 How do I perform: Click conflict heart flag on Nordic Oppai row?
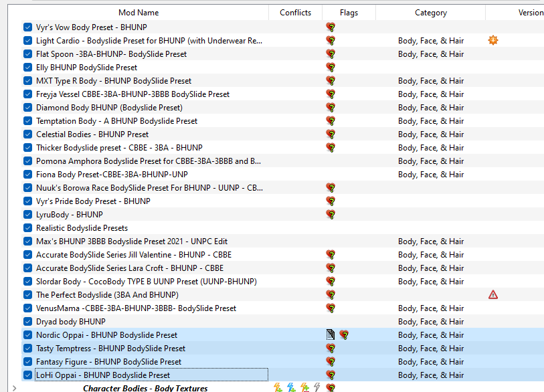(x=344, y=334)
